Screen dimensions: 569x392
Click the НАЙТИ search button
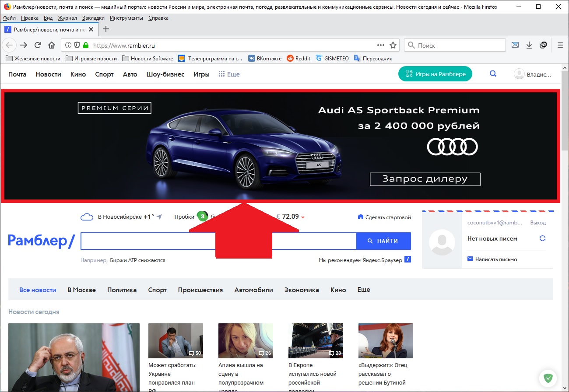pyautogui.click(x=383, y=241)
